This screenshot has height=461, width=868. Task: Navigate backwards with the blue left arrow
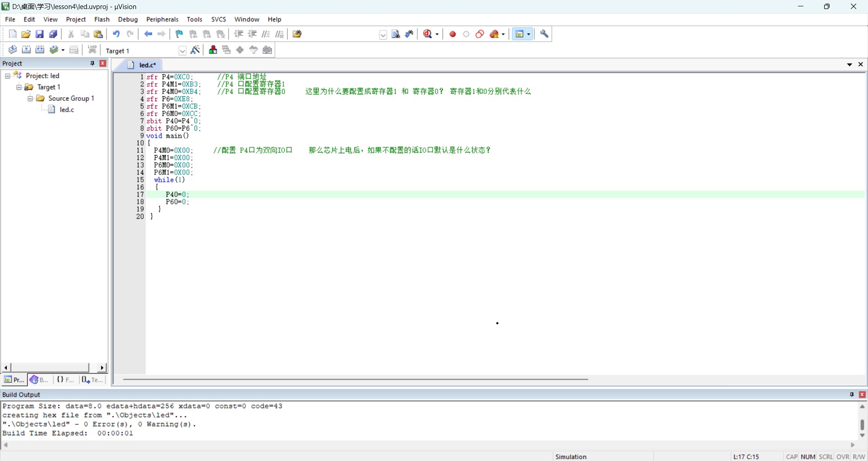148,34
